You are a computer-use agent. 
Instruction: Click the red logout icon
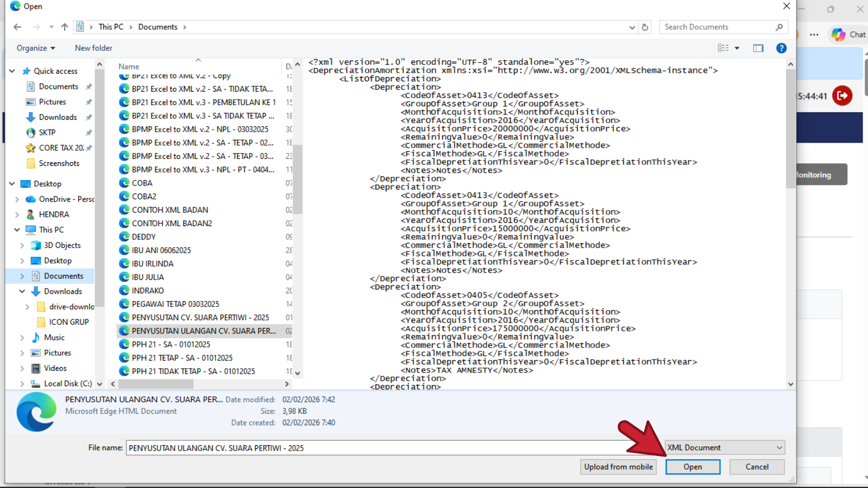(842, 96)
